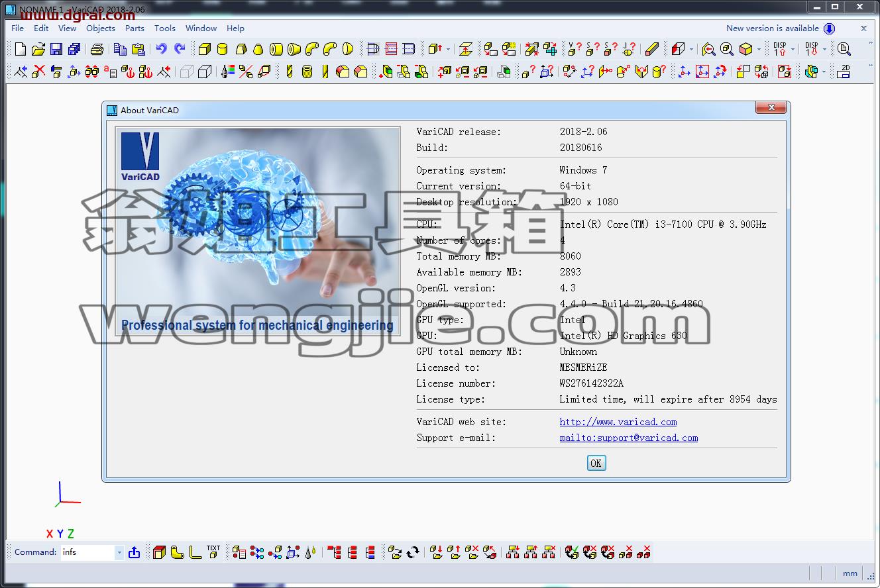Screen dimensions: 880x588
Task: Click the threaded cylinder tool icon
Action: click(x=307, y=72)
